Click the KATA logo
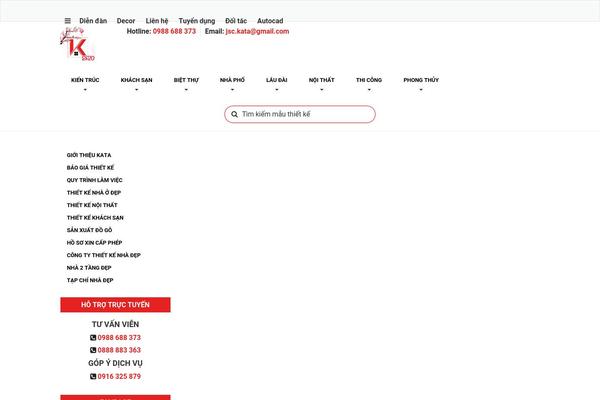The height and width of the screenshot is (400, 600). (78, 43)
